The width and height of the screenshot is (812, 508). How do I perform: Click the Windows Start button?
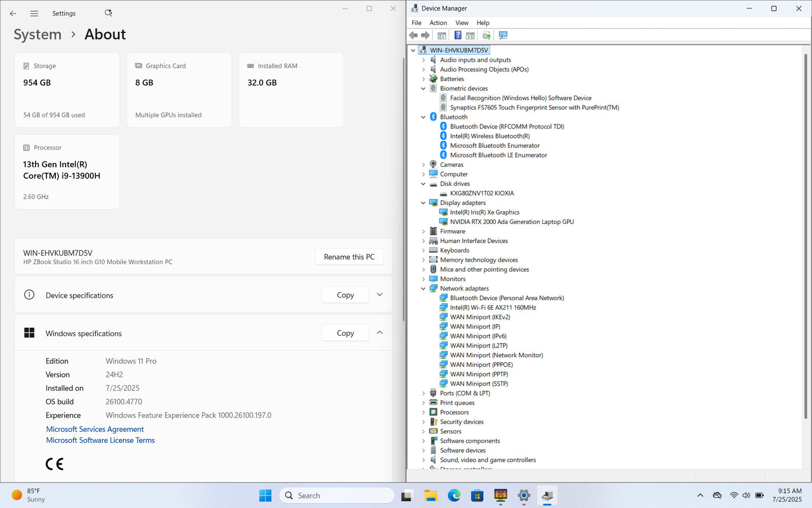tap(265, 495)
